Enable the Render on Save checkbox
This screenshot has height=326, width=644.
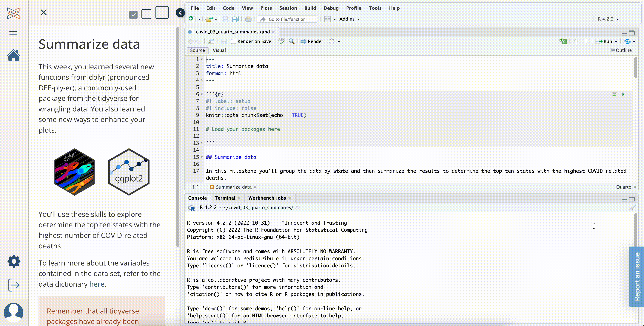click(x=234, y=41)
